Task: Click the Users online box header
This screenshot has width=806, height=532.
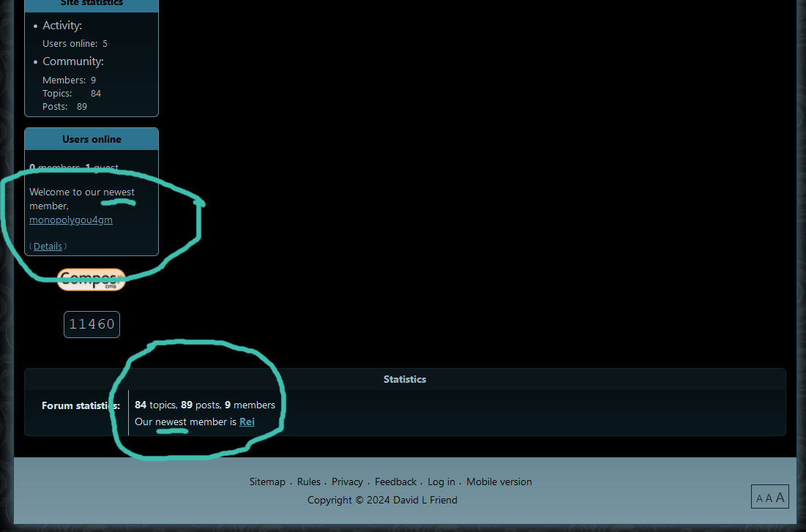Action: coord(92,139)
